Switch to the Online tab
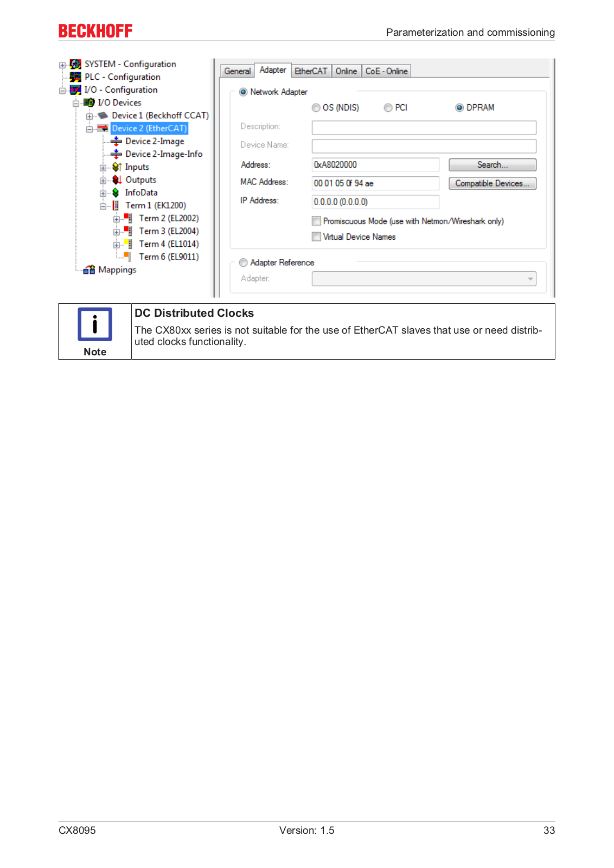 point(346,71)
